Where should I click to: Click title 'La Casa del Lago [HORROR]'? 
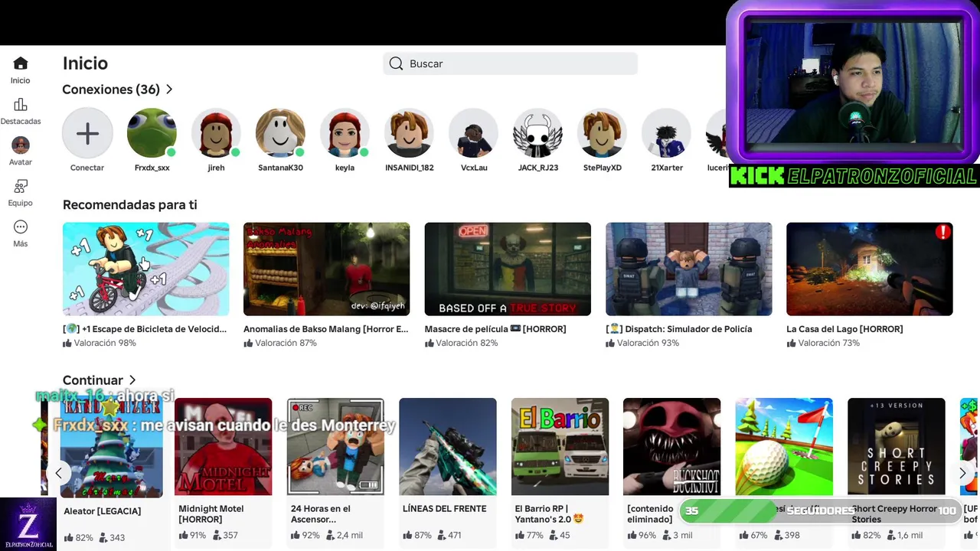844,329
